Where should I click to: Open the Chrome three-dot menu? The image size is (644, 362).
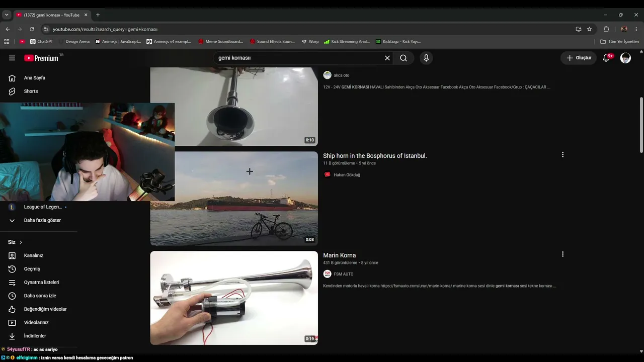(x=636, y=29)
